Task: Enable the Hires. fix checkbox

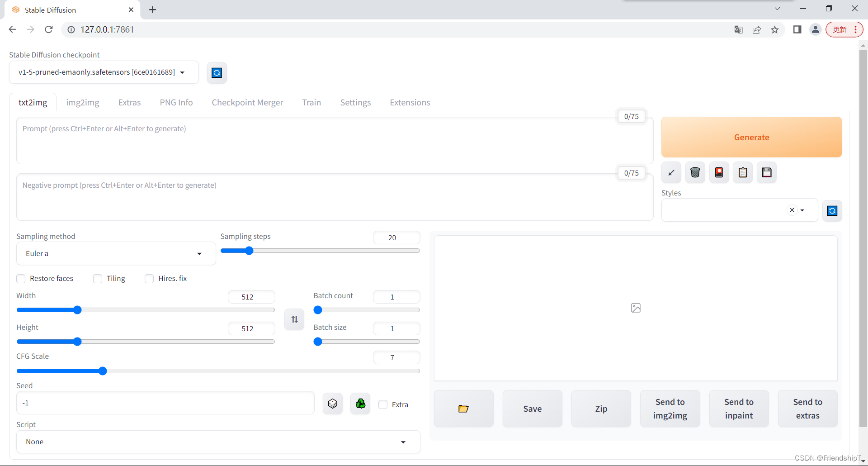Action: (x=149, y=279)
